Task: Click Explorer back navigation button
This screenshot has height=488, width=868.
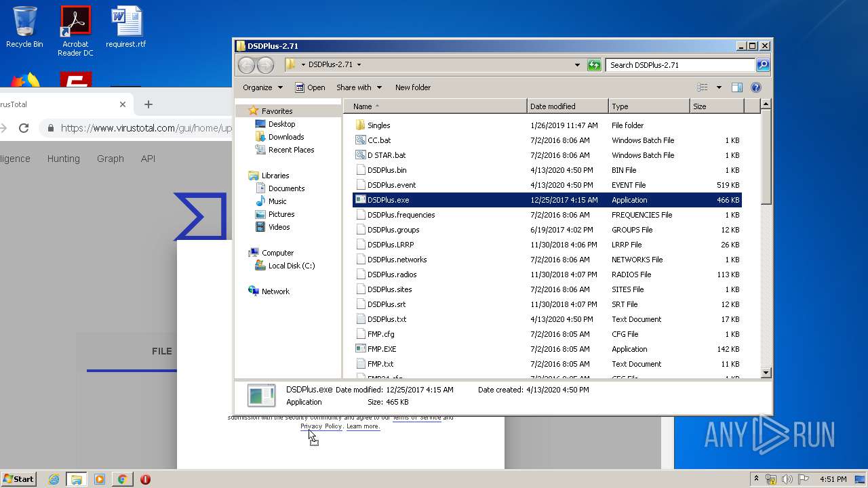Action: [x=246, y=65]
